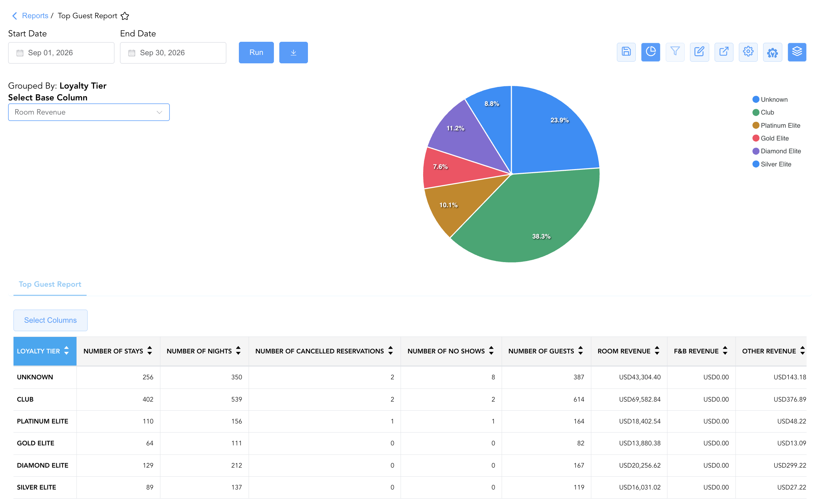Viewport: 816px width, 504px height.
Task: Favorite report with the star icon
Action: tap(125, 16)
